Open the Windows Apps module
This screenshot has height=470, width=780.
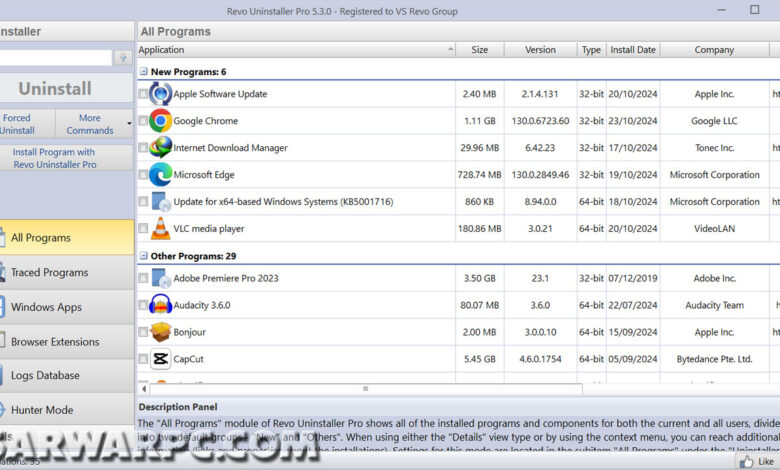coord(67,307)
